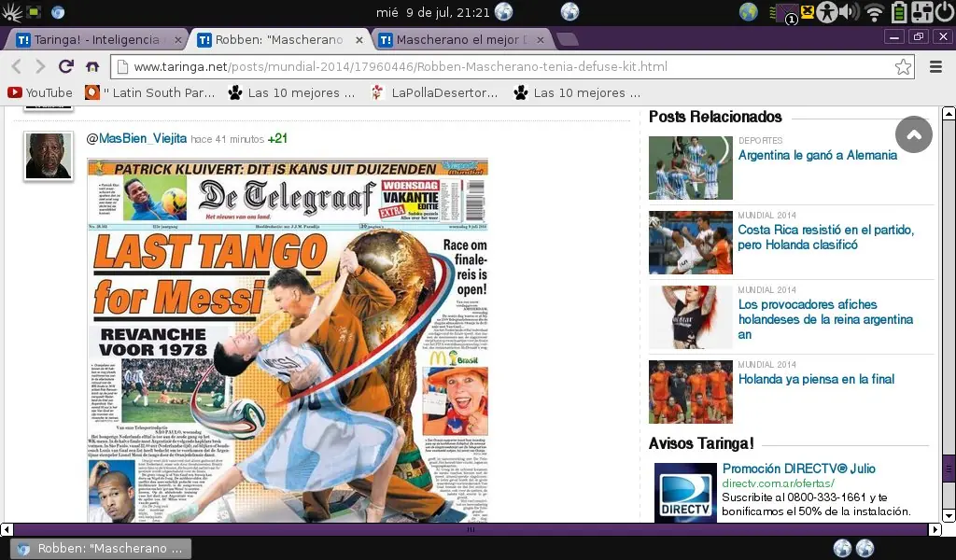Open the second 'Las 10 mejores ...' bookmark after LaPollaDesertor
This screenshot has height=560, width=956.
577,92
